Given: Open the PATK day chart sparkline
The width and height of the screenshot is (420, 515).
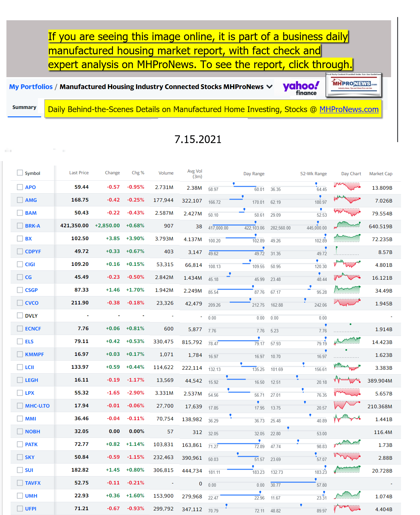Looking at the screenshot, I should coord(347,444).
